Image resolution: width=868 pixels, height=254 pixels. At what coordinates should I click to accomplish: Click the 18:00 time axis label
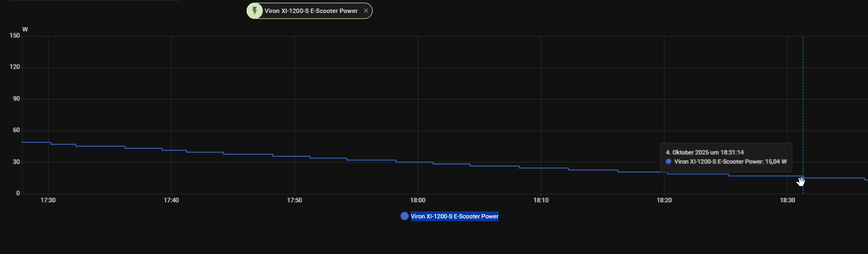pyautogui.click(x=418, y=200)
